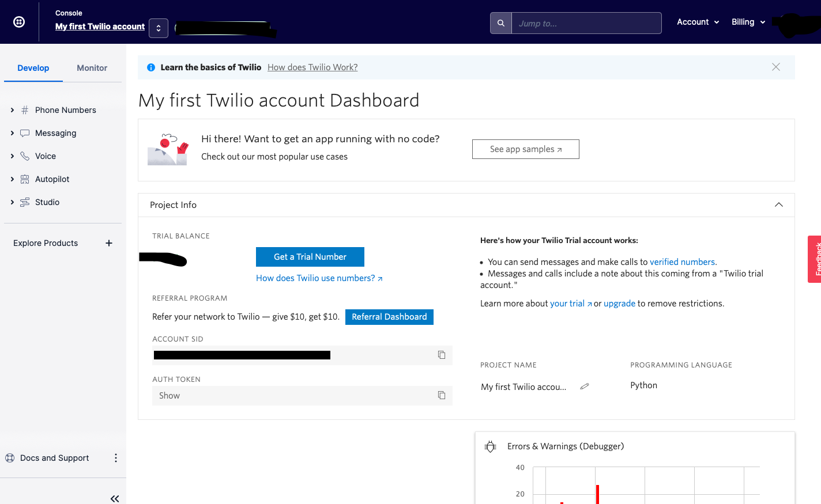The image size is (821, 504).
Task: Click the Autopilot robot icon
Action: point(25,179)
